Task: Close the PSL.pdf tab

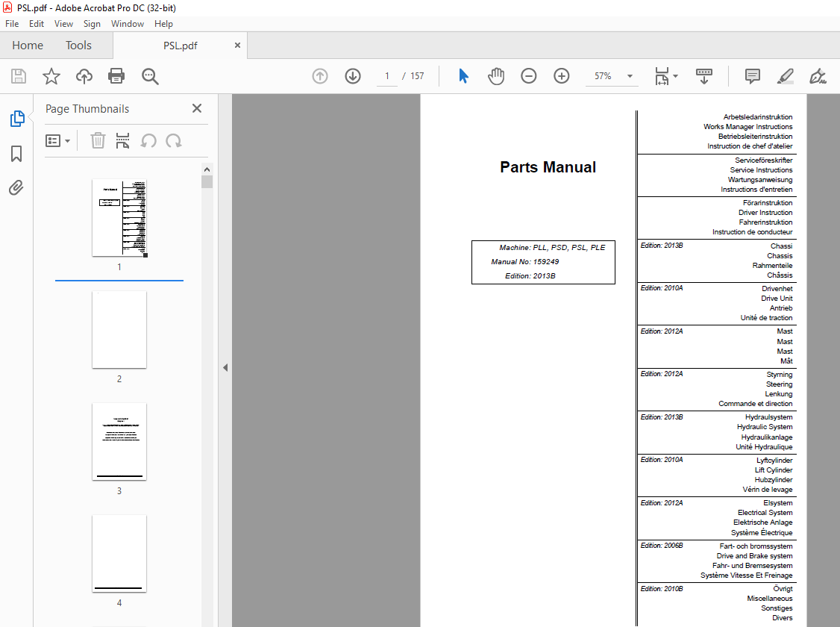Action: tap(237, 46)
